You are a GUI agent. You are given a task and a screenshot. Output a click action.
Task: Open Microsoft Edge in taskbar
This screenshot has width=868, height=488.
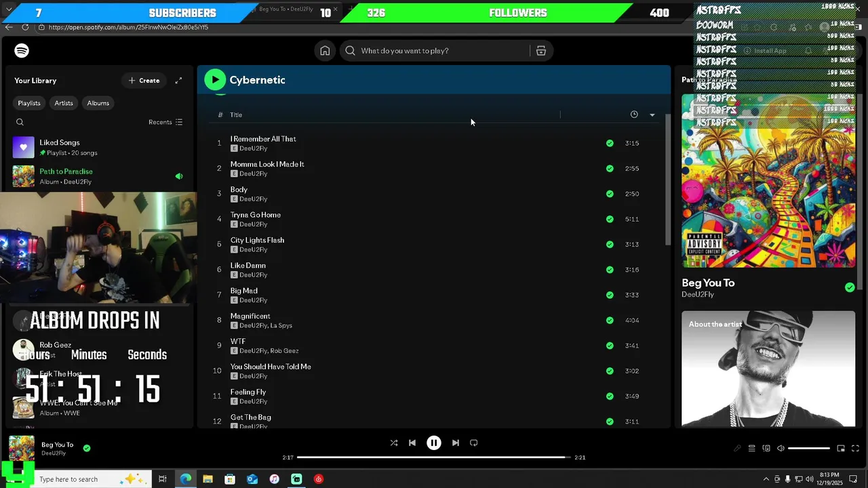(186, 479)
